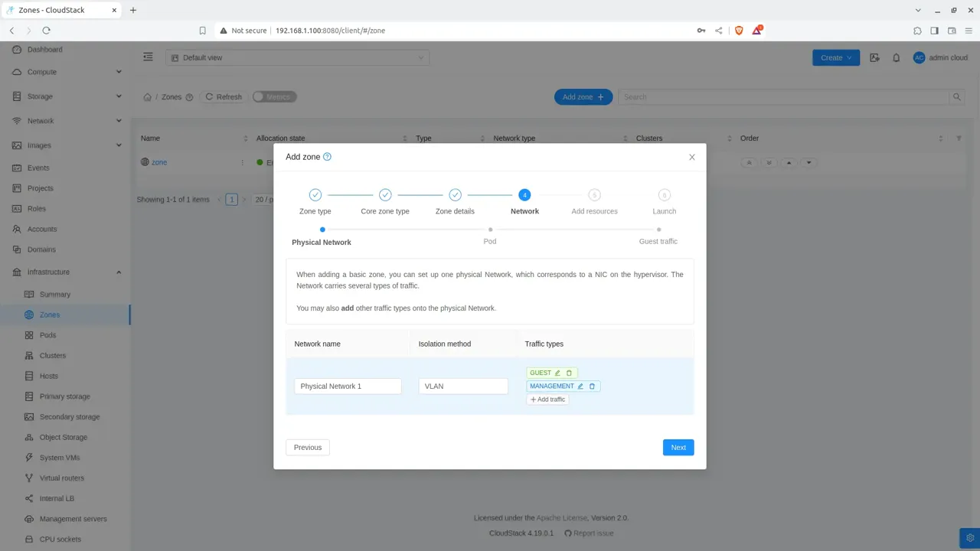
Task: Edit the GUEST traffic type pencil icon
Action: coord(558,373)
